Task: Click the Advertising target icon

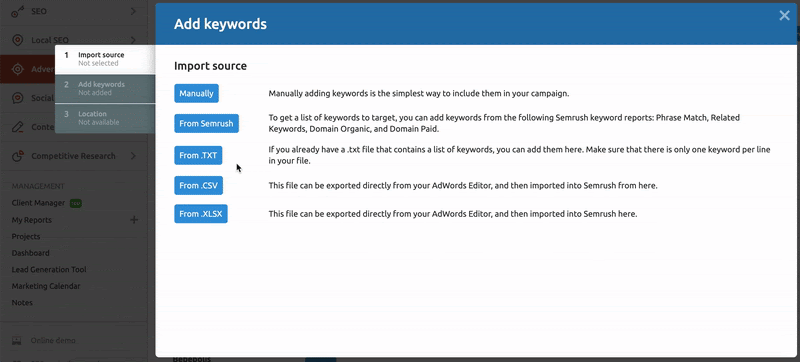Action: pos(18,69)
